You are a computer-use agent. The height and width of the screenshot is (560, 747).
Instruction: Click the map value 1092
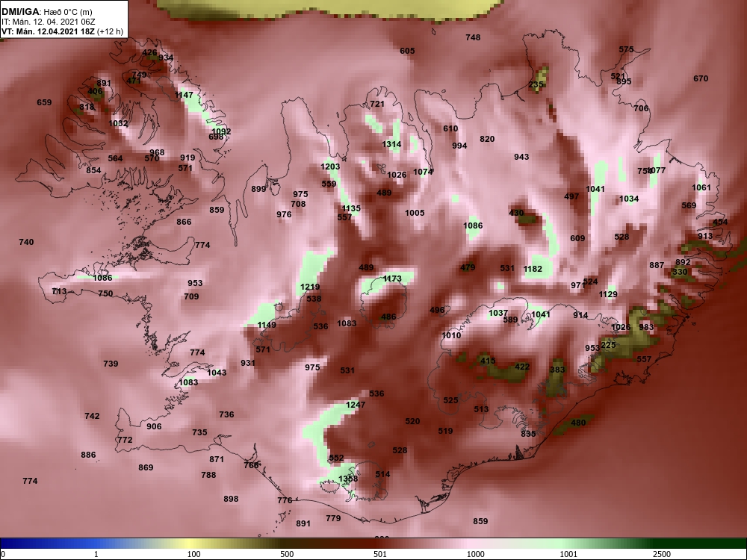(221, 131)
